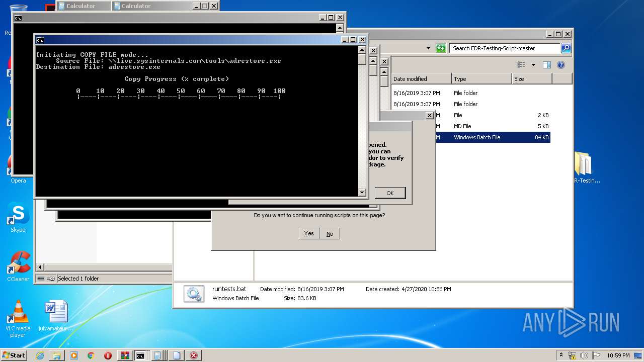This screenshot has width=644, height=362.
Task: Open the Start menu
Action: coord(14,355)
